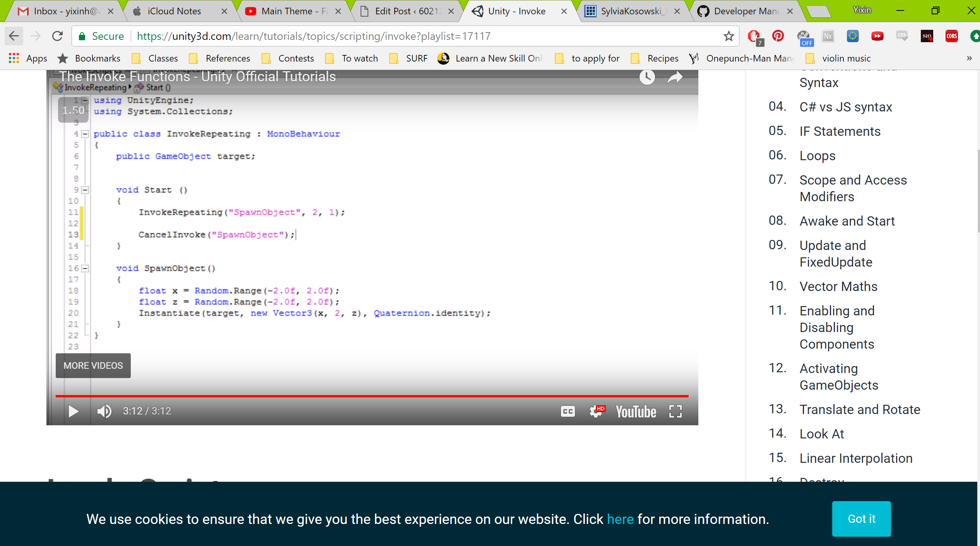Open the violin music bookmark folder
980x546 pixels.
(x=838, y=58)
